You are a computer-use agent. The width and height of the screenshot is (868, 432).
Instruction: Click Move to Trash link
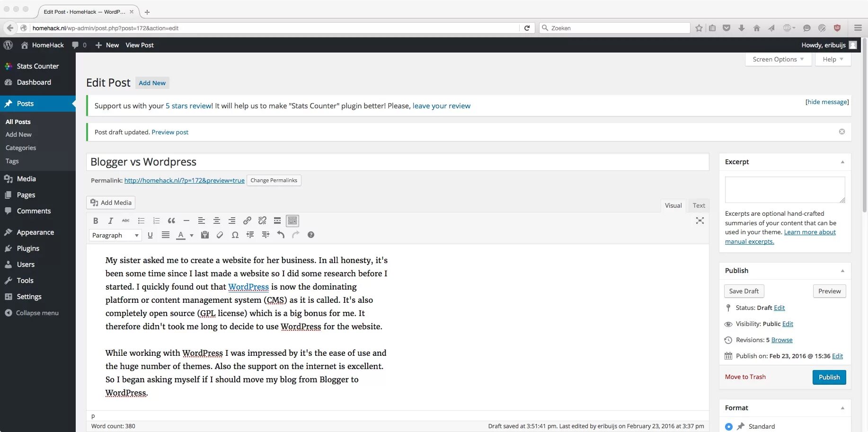745,377
